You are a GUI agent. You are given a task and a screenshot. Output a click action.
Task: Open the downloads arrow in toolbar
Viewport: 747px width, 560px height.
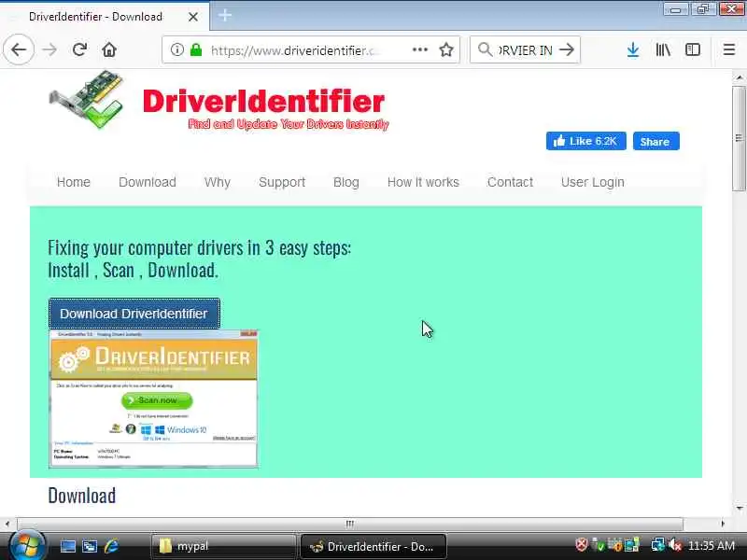tap(633, 49)
